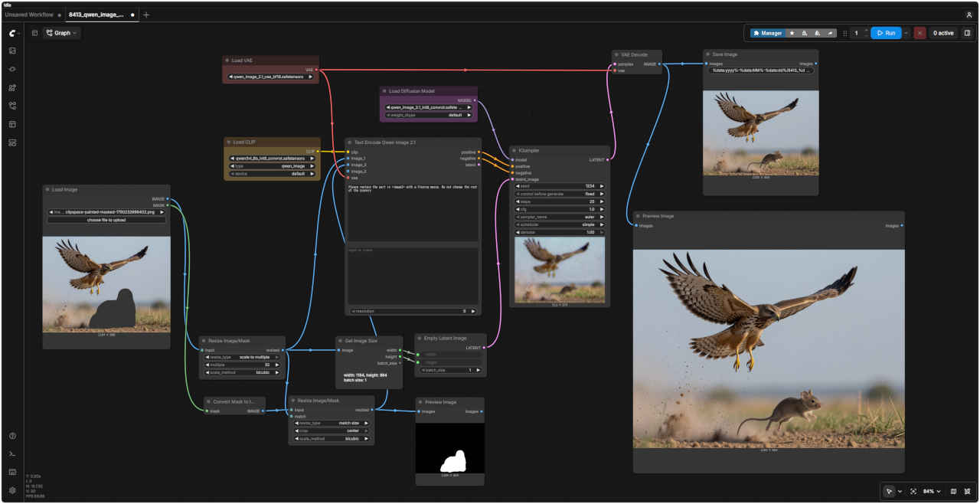
Task: Open the user profile icon at top right
Action: click(x=969, y=15)
